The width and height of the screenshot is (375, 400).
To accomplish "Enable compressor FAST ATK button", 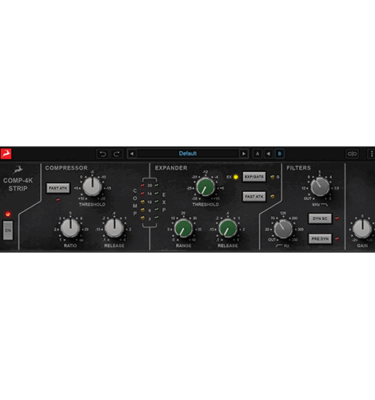I will click(x=58, y=188).
